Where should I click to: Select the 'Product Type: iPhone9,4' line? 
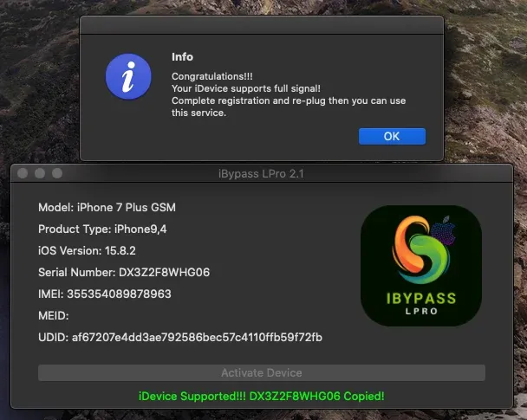point(102,229)
